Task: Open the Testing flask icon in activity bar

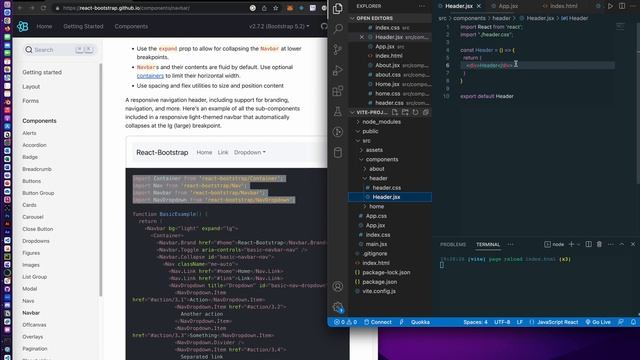Action: coord(338,111)
